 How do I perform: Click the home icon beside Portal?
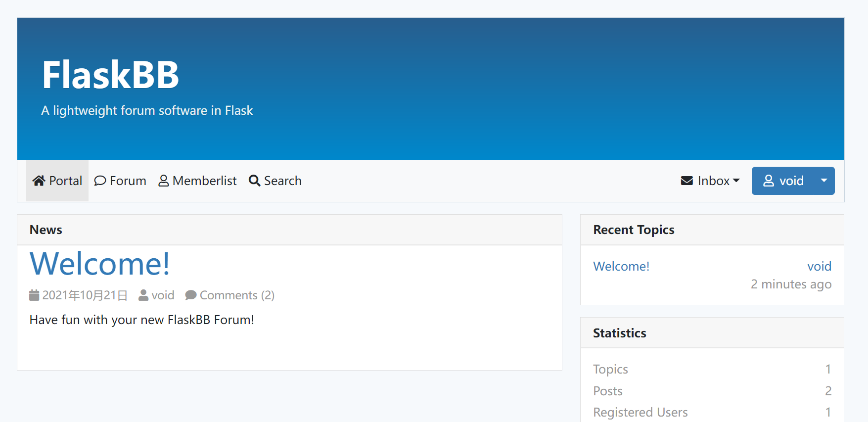[39, 181]
